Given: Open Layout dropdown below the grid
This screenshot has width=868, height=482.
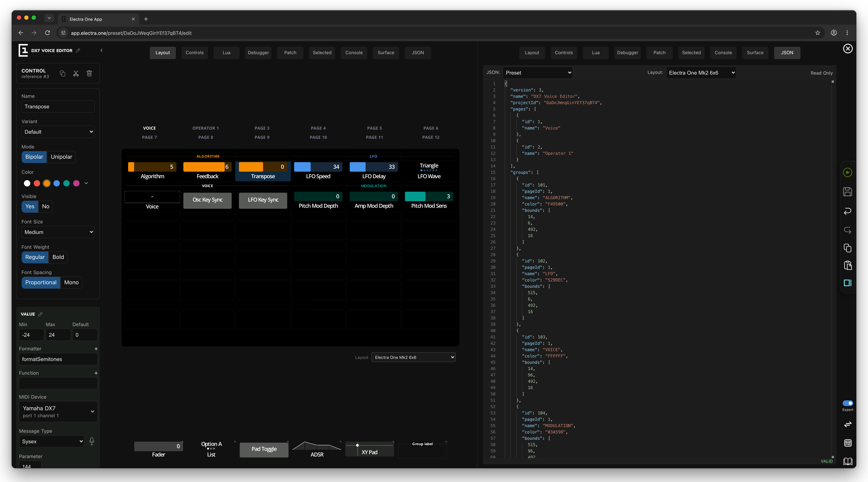Looking at the screenshot, I should [413, 357].
